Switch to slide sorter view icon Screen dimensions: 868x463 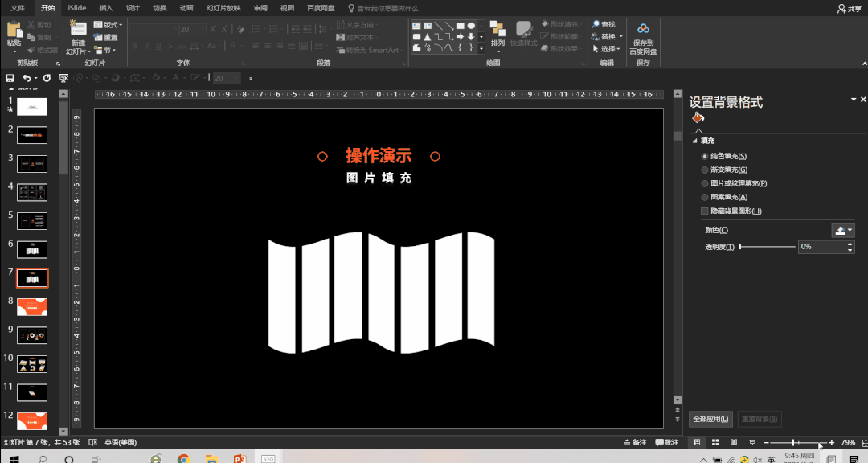tap(714, 443)
